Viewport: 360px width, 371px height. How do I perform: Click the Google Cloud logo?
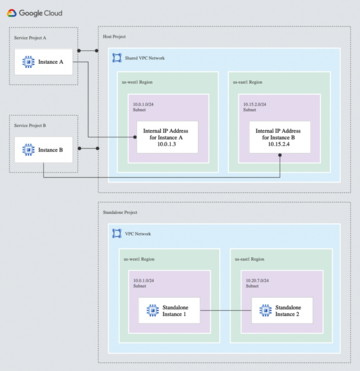(x=35, y=13)
